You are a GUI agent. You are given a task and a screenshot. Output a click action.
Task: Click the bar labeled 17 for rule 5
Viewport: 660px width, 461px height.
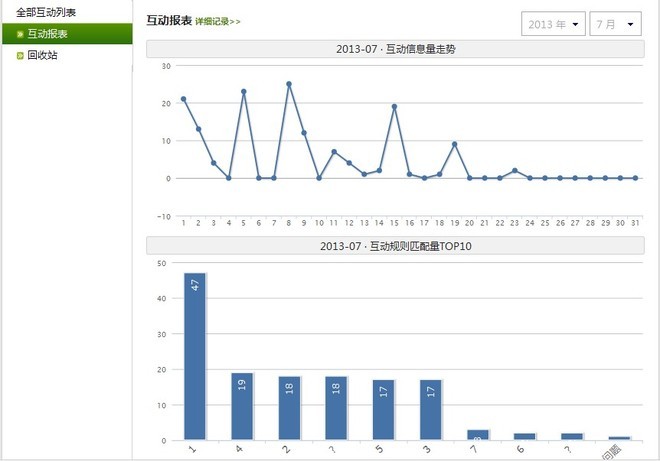(383, 410)
